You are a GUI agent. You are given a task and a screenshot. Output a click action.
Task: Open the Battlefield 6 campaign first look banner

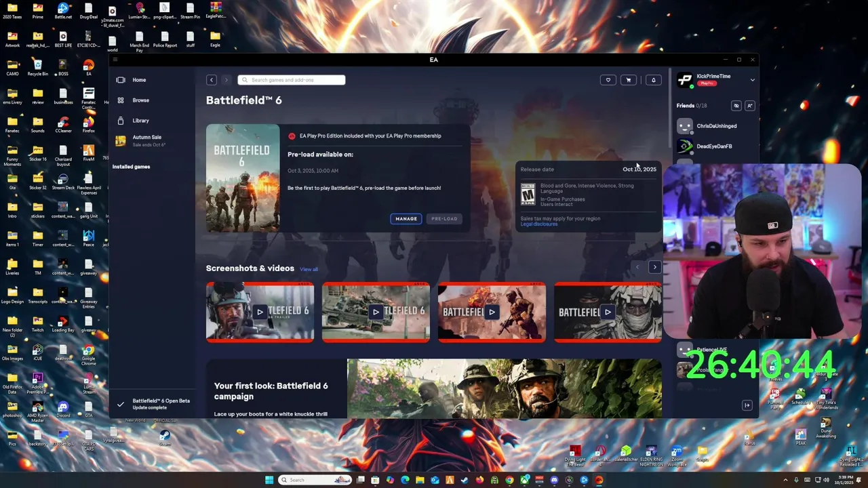tap(434, 388)
